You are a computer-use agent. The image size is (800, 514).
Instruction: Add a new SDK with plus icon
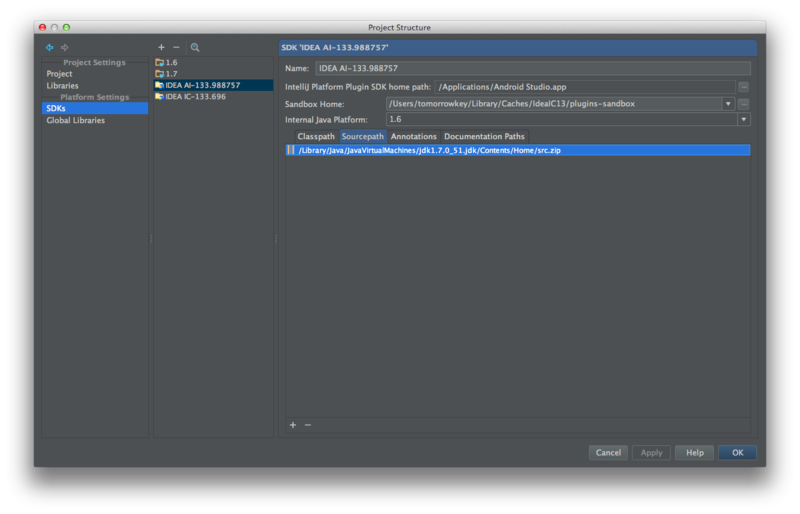pyautogui.click(x=161, y=47)
